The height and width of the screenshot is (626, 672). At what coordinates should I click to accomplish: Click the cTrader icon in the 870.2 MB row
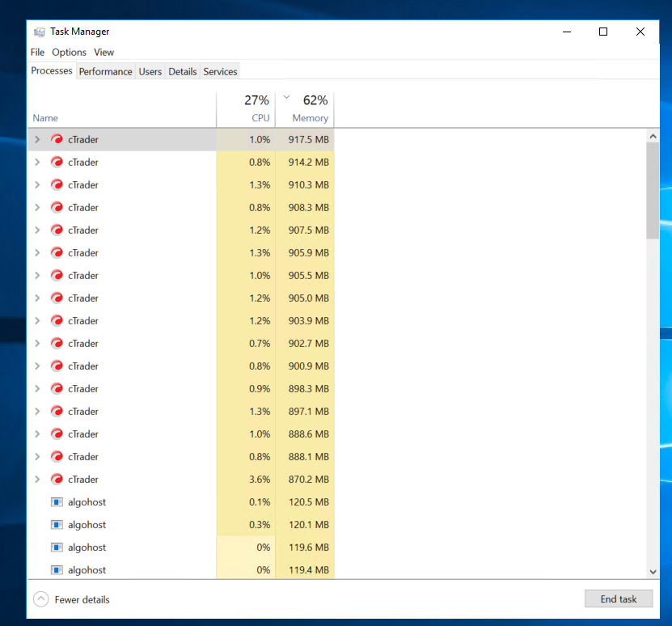pyautogui.click(x=57, y=480)
